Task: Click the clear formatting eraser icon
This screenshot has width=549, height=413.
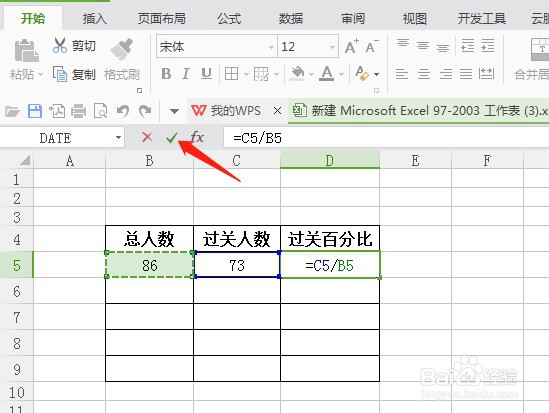Action: coord(362,74)
